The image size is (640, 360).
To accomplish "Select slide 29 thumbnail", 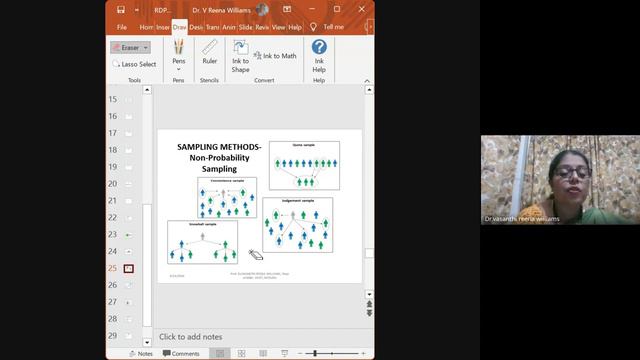I will pos(129,336).
